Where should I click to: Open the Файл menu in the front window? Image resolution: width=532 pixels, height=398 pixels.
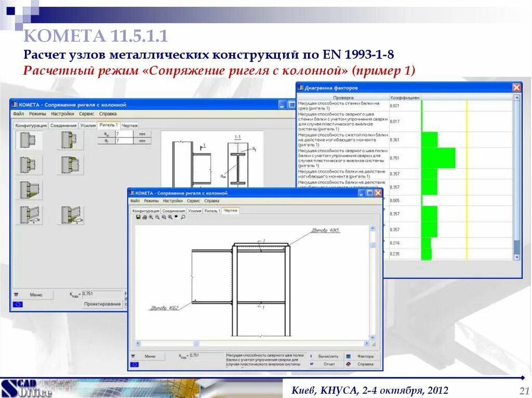click(x=135, y=201)
